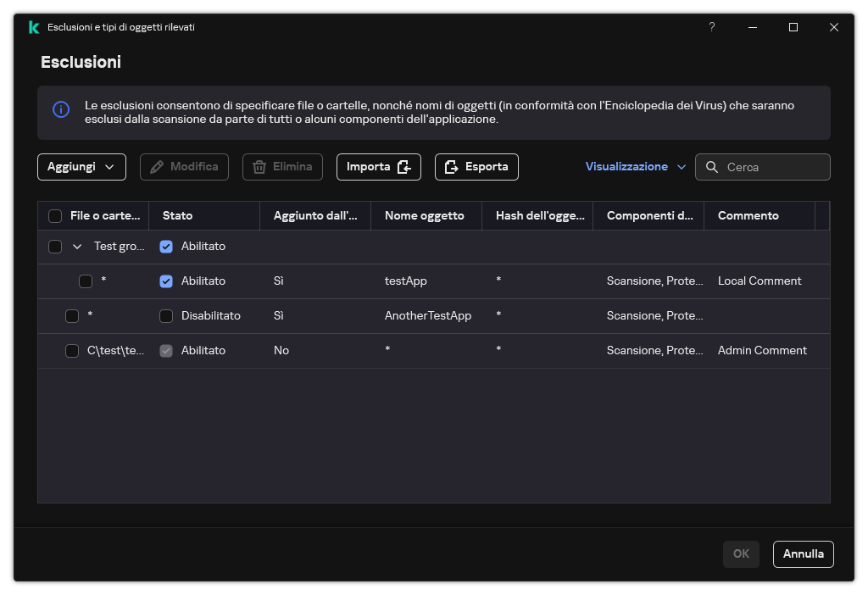868x595 pixels.
Task: Click the Importa button
Action: click(378, 167)
